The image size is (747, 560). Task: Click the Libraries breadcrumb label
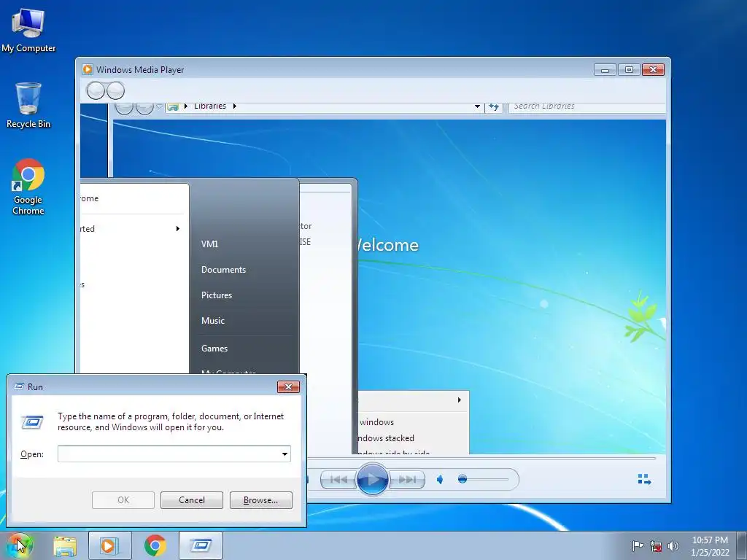[209, 106]
